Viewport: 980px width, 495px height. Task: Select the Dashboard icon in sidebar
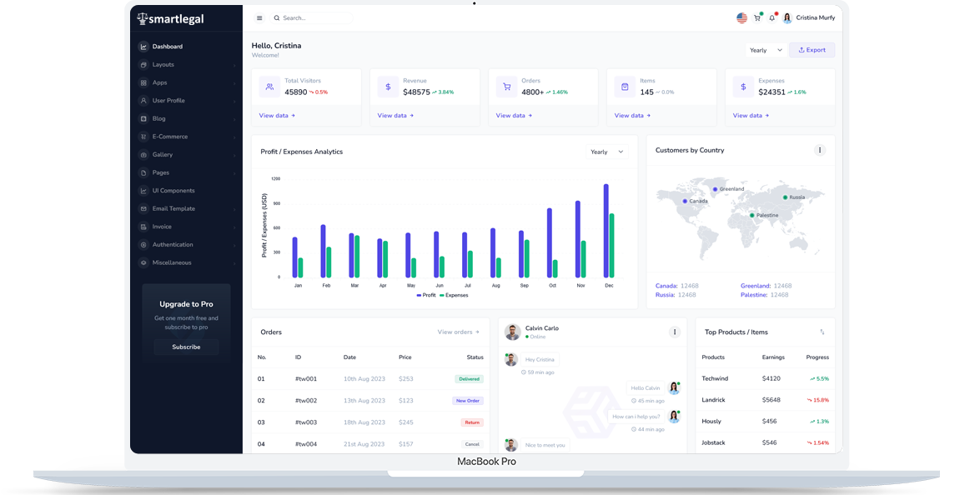pyautogui.click(x=143, y=46)
